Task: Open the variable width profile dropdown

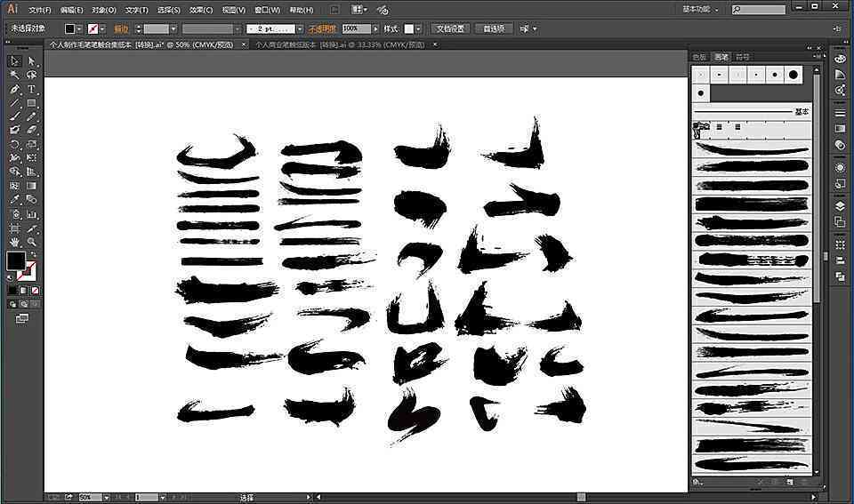Action: click(238, 28)
